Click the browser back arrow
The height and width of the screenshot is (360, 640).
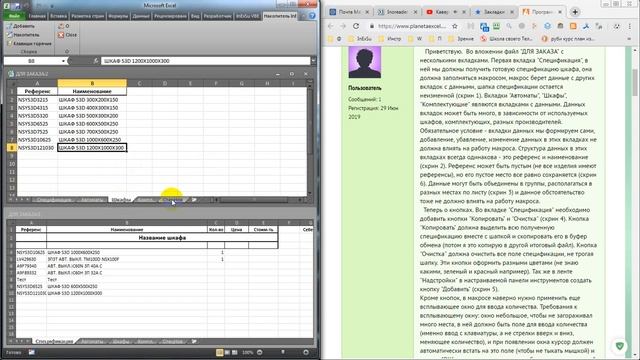click(x=331, y=26)
